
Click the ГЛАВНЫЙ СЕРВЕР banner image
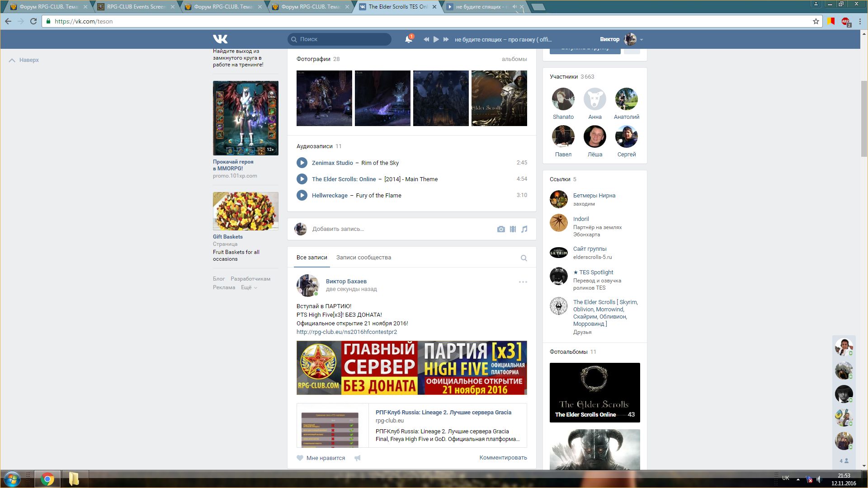point(412,368)
